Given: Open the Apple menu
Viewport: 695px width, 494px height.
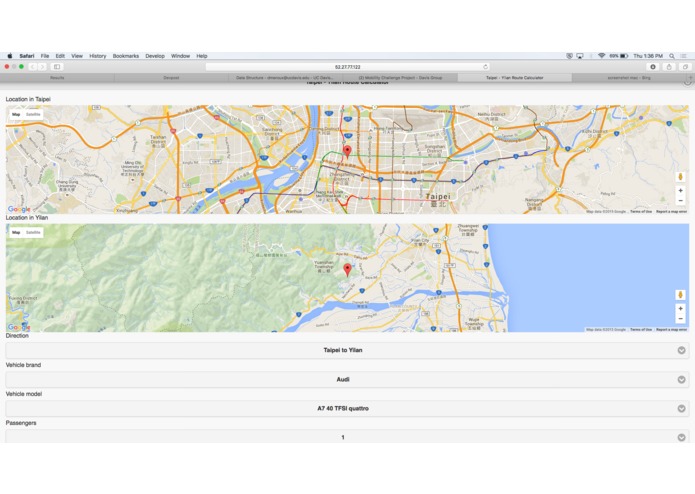Looking at the screenshot, I should [10, 56].
